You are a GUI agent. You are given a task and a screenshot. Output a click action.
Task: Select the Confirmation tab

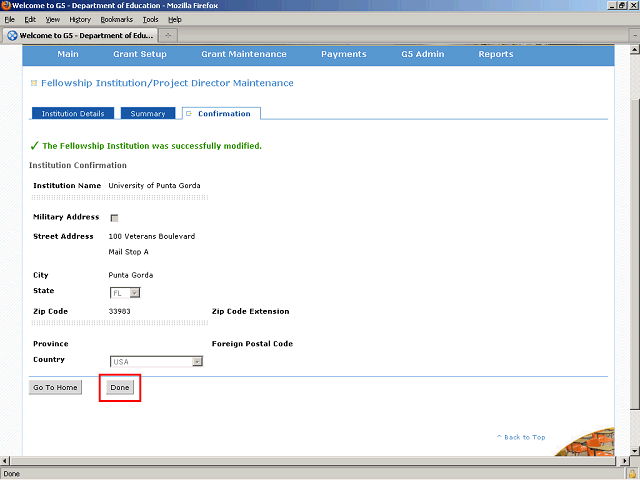(x=221, y=113)
